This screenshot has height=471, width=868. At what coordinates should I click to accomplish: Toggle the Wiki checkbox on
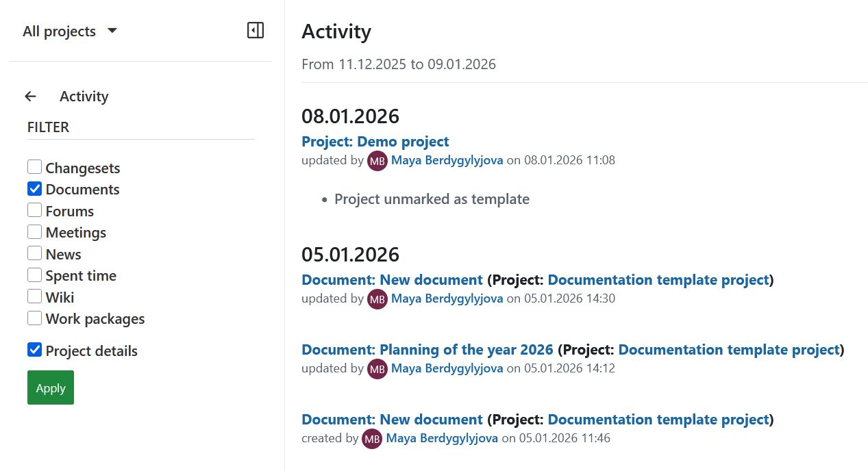coord(34,296)
